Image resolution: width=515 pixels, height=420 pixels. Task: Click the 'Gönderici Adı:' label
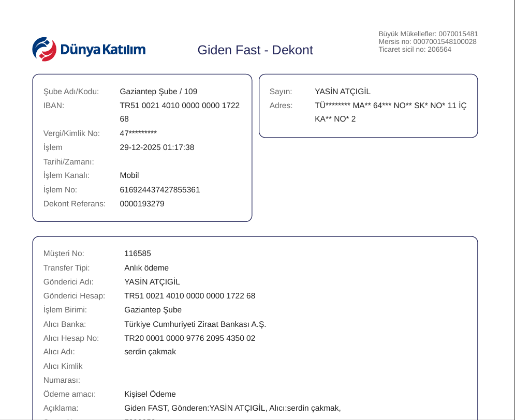click(x=68, y=282)
